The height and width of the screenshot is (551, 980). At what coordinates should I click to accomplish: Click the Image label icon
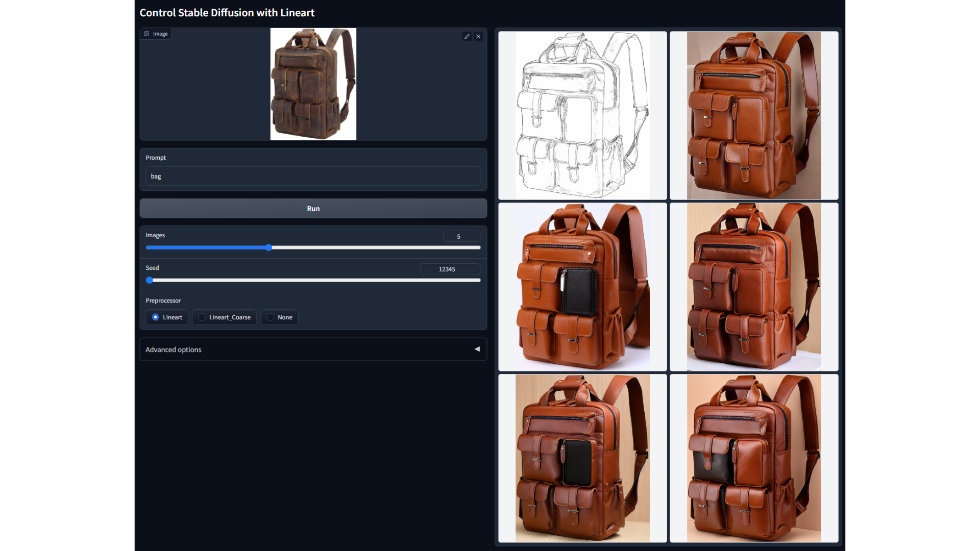click(x=146, y=34)
